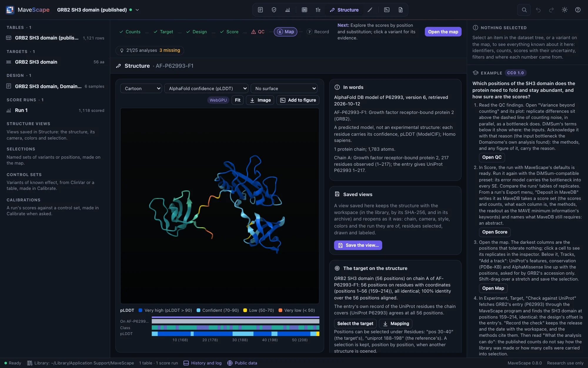Click the Save the view... button
The width and height of the screenshot is (588, 368).
pyautogui.click(x=358, y=245)
